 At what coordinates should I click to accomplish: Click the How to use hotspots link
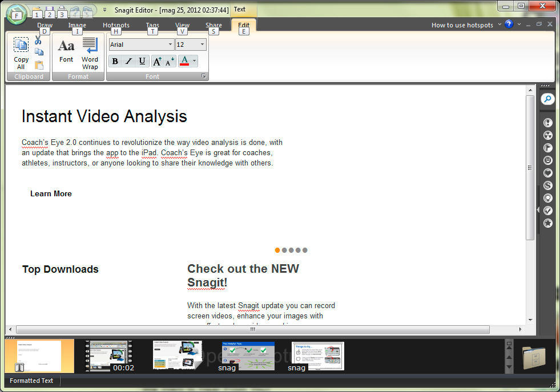click(x=462, y=25)
